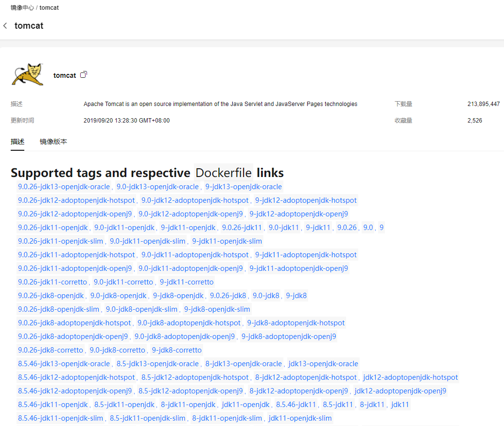Open the 8.5.46-jdk13-openjdk-oracle link

(x=64, y=364)
